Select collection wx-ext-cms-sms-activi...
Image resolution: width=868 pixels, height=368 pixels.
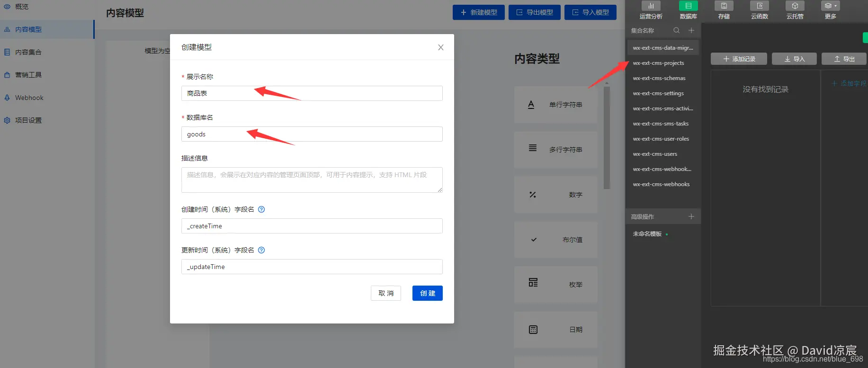[663, 108]
